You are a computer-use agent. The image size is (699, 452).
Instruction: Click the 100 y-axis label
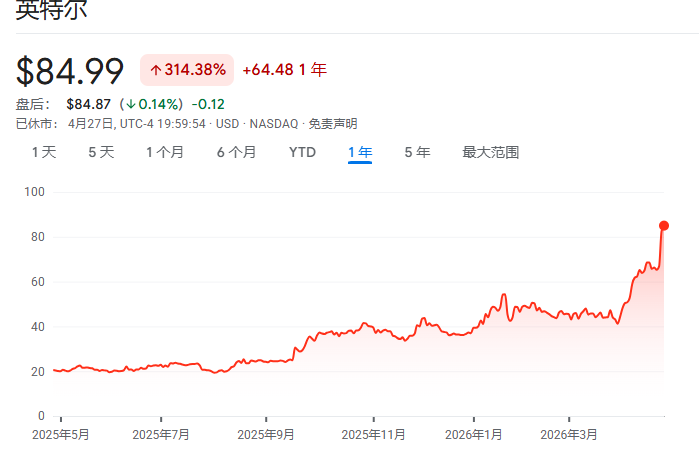[35, 192]
